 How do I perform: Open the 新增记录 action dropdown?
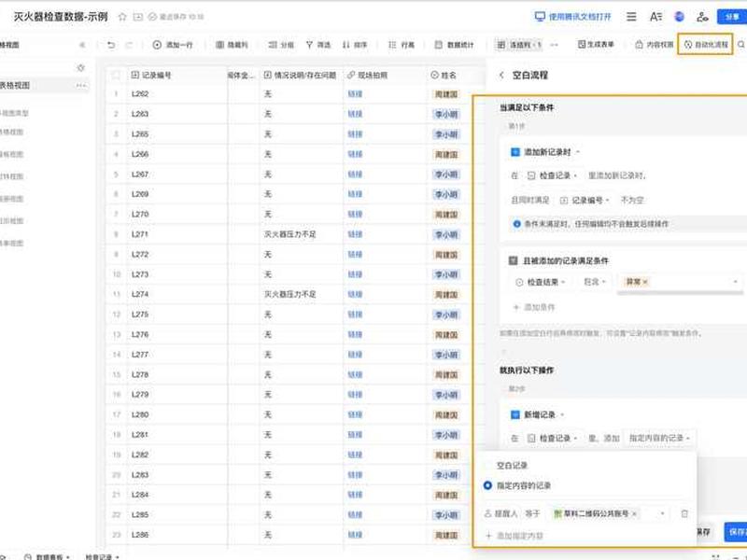click(x=538, y=415)
